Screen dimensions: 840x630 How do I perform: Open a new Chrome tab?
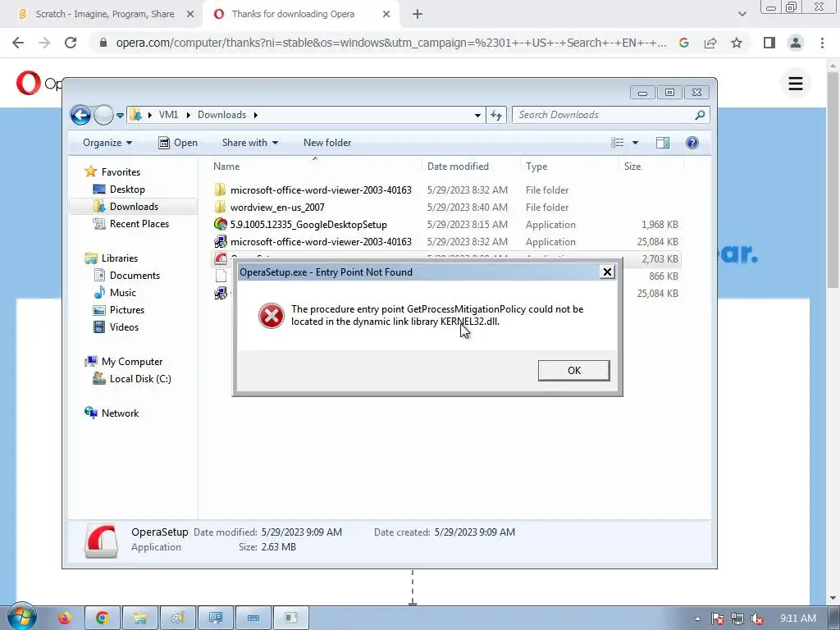418,14
